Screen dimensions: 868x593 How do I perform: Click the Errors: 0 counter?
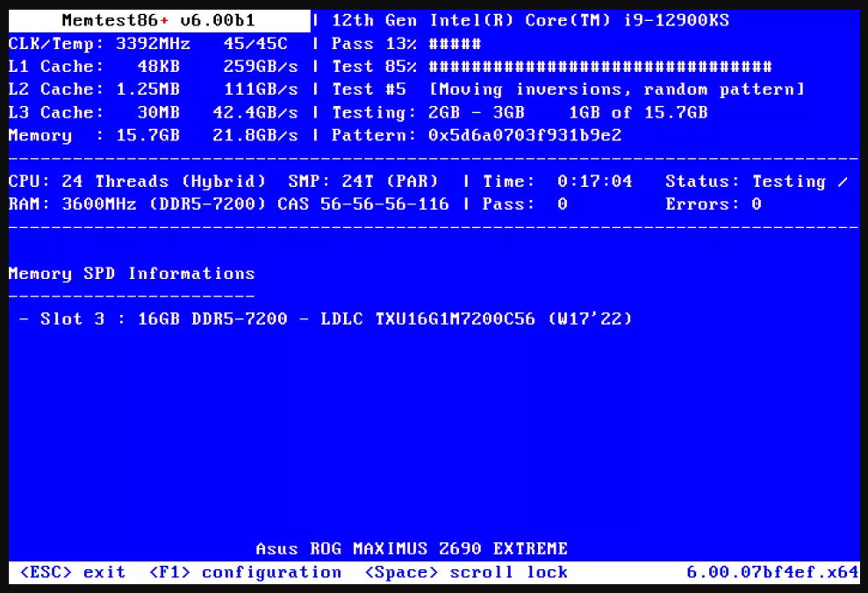[714, 204]
